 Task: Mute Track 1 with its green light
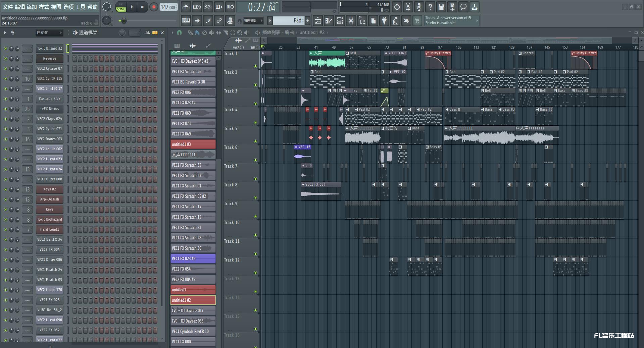[255, 66]
